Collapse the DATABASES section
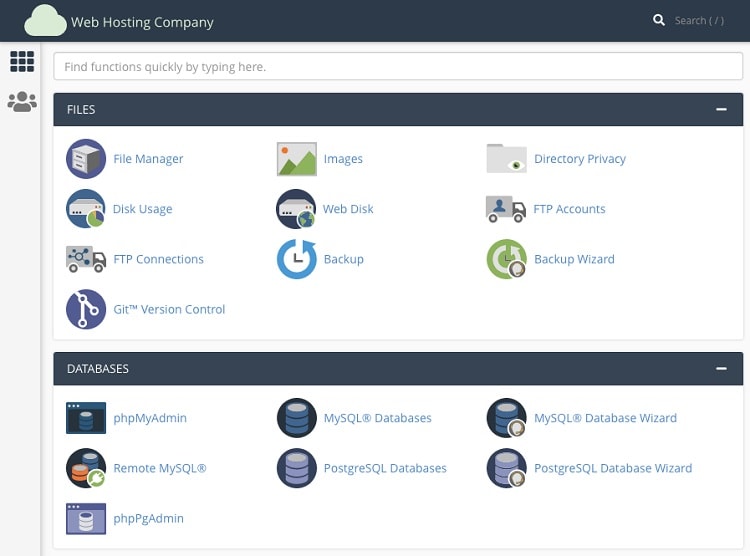Image resolution: width=750 pixels, height=556 pixels. pos(721,368)
